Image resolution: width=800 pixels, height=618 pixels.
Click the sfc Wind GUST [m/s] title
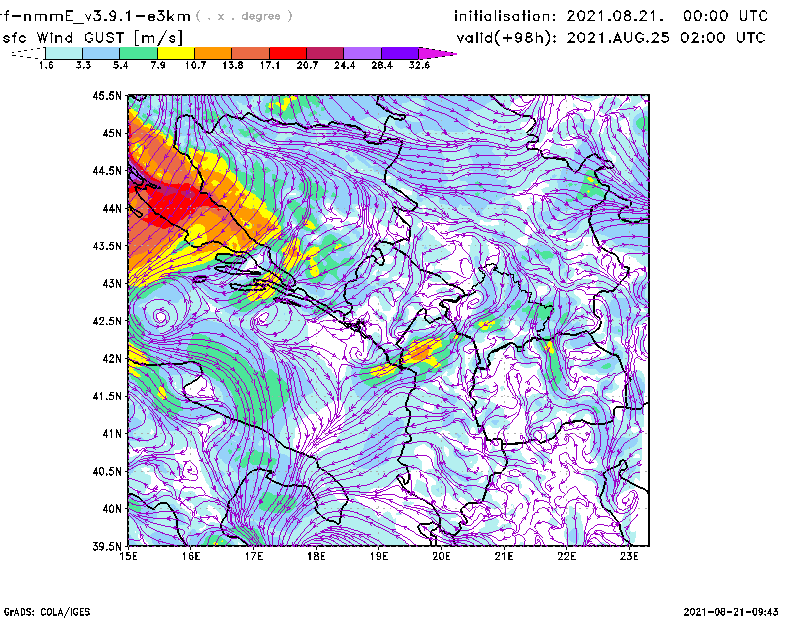[x=75, y=37]
